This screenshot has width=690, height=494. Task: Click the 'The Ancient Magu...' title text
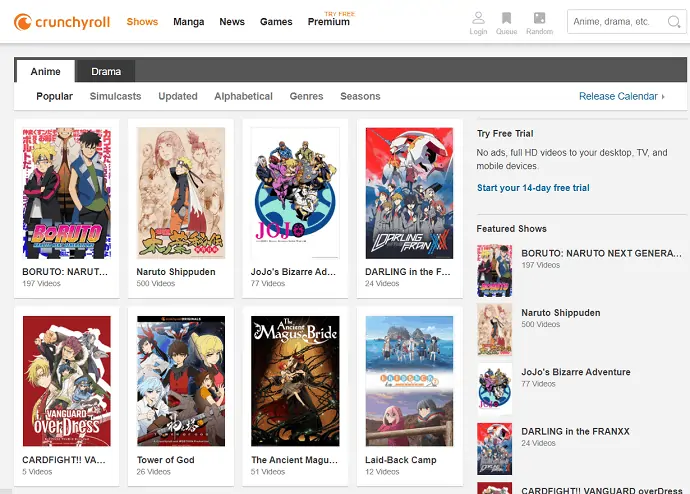coord(294,460)
